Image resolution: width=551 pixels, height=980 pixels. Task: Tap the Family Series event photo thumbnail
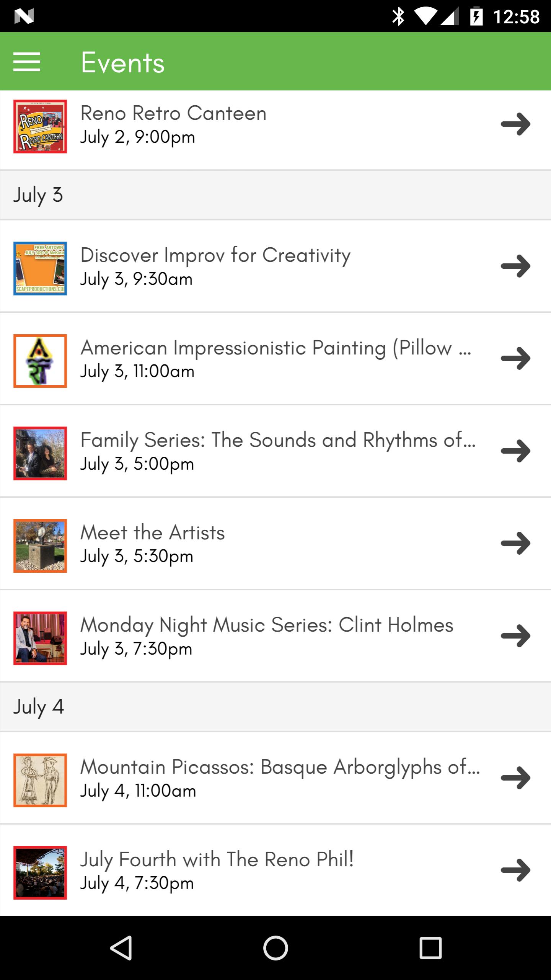click(40, 453)
